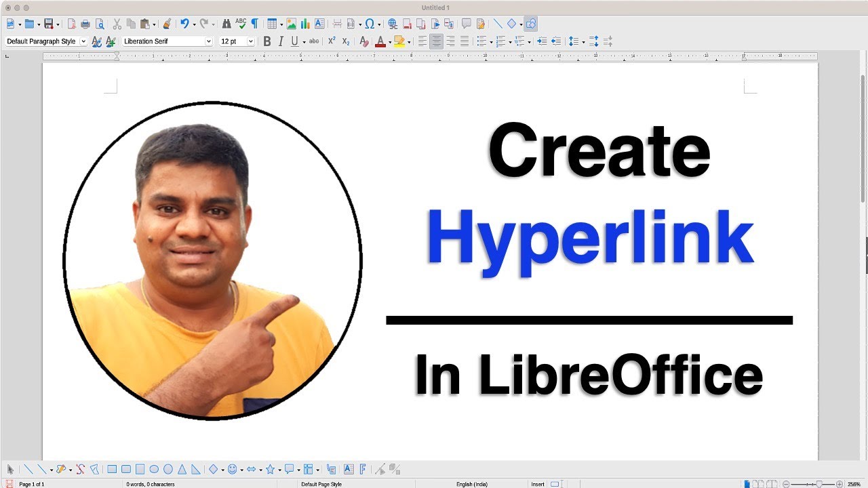Click yellow highlighting color swatch

pyautogui.click(x=399, y=41)
